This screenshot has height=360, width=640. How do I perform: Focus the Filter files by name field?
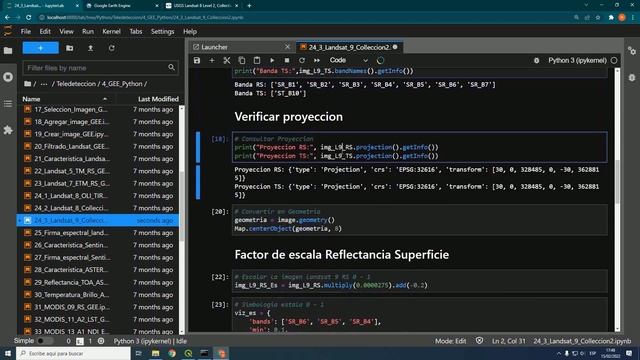[x=100, y=68]
